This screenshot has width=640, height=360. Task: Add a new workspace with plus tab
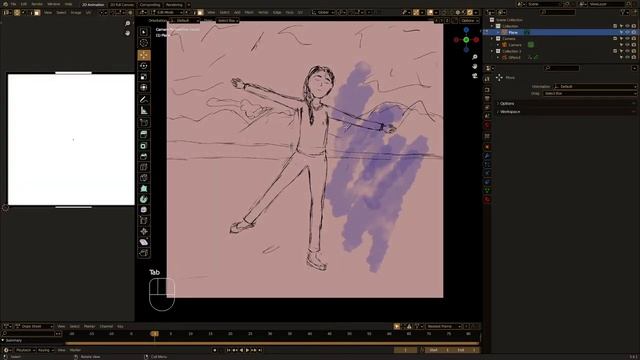coord(189,4)
